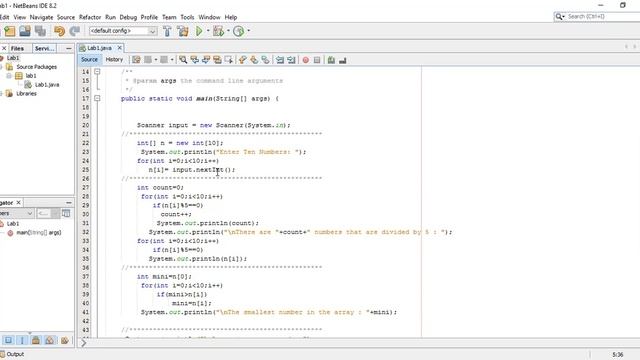The width and height of the screenshot is (640, 360).
Task: Toggle Show Non-Public Members filter in Navigator
Action: [x=50, y=340]
